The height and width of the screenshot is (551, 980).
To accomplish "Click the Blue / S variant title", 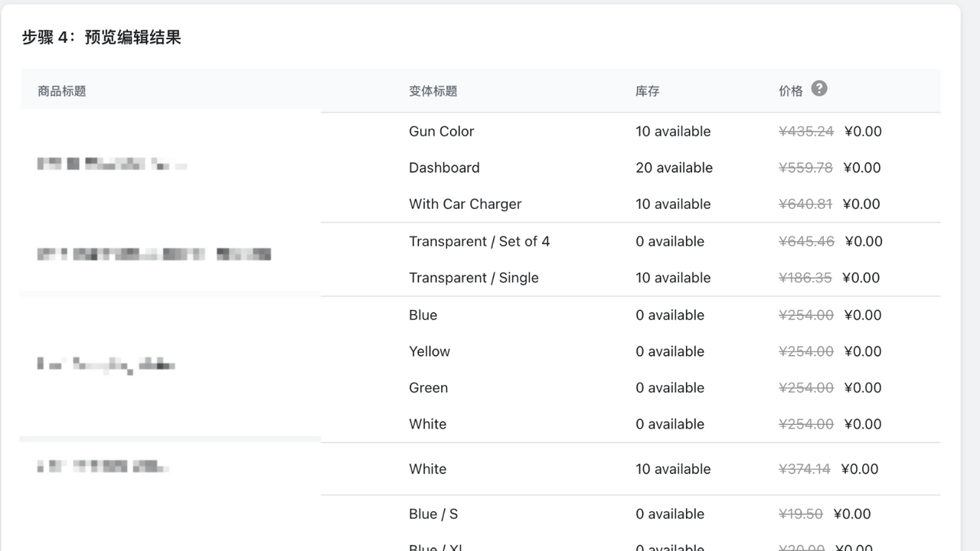I will (433, 514).
